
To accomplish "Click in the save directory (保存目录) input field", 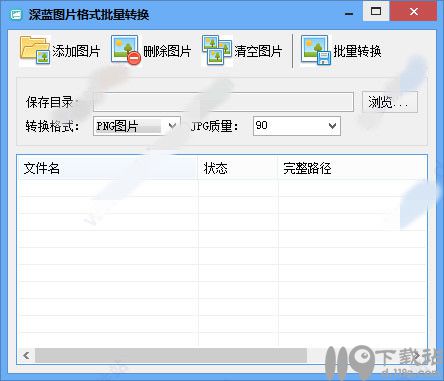I will [223, 102].
